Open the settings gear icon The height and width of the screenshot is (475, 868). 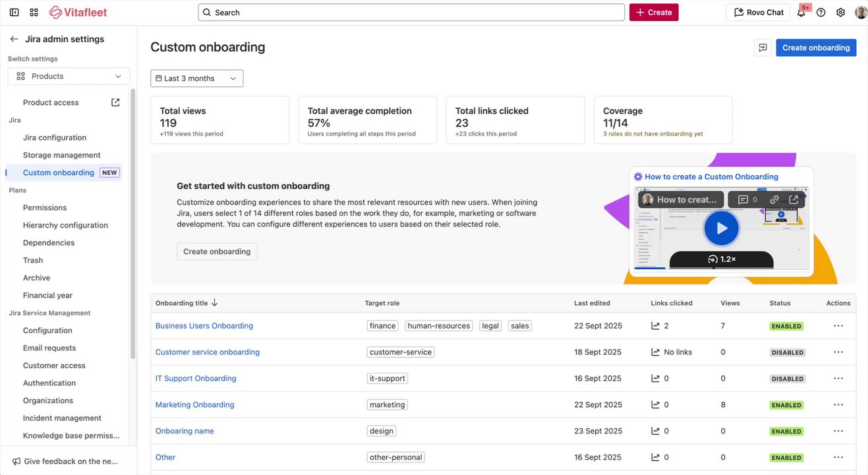click(840, 13)
